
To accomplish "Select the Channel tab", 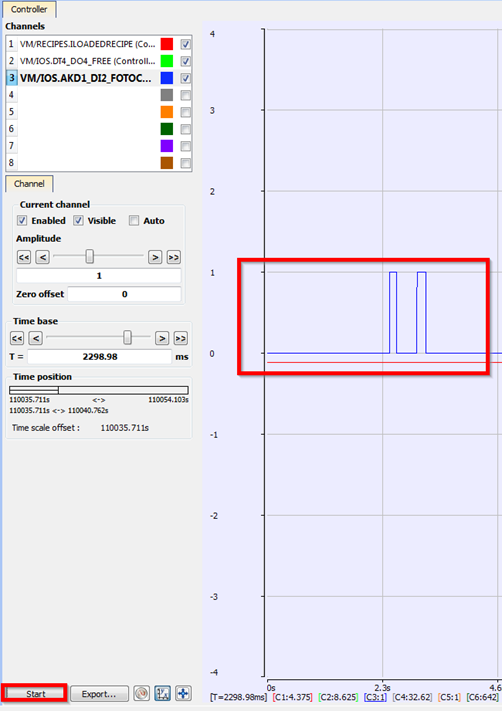I will click(29, 184).
